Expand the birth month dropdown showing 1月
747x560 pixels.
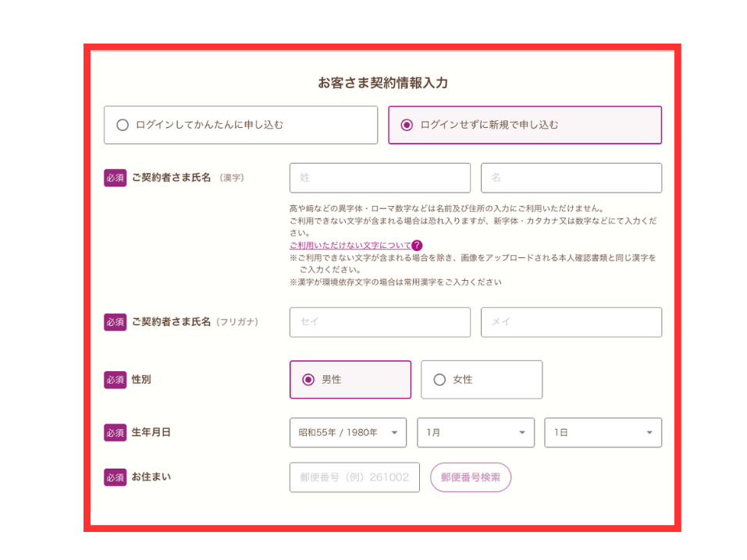(475, 433)
